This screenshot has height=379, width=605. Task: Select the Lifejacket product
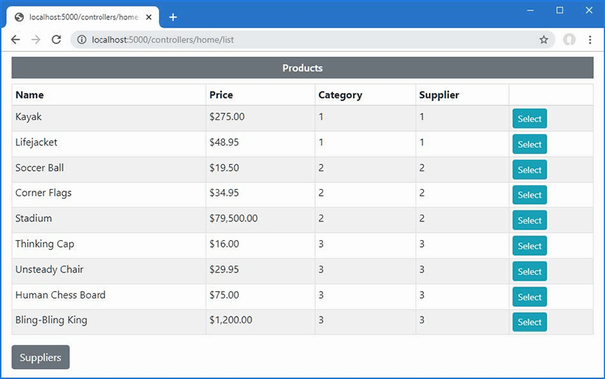(529, 144)
